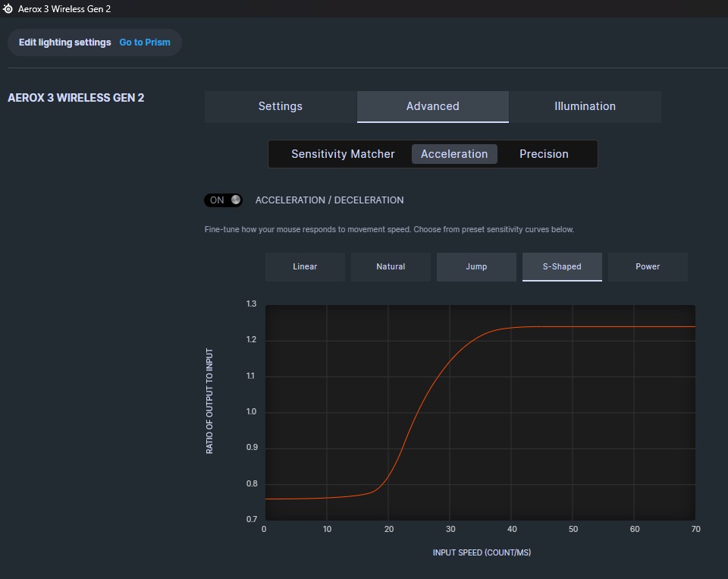Image resolution: width=728 pixels, height=579 pixels.
Task: Switch to the Advanced tab
Action: (432, 106)
